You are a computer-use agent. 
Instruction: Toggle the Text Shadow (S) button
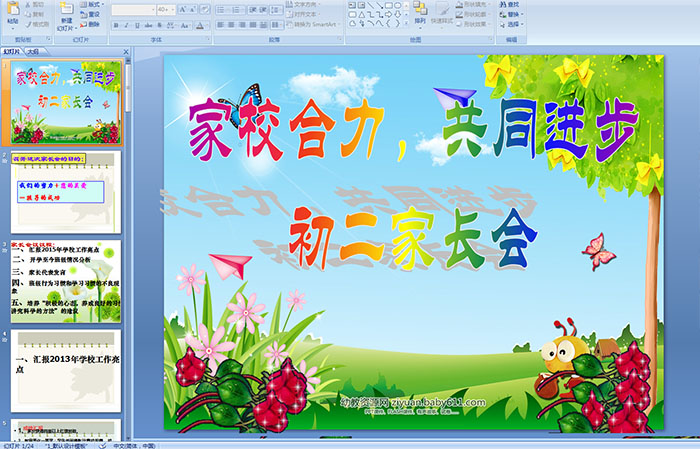159,25
